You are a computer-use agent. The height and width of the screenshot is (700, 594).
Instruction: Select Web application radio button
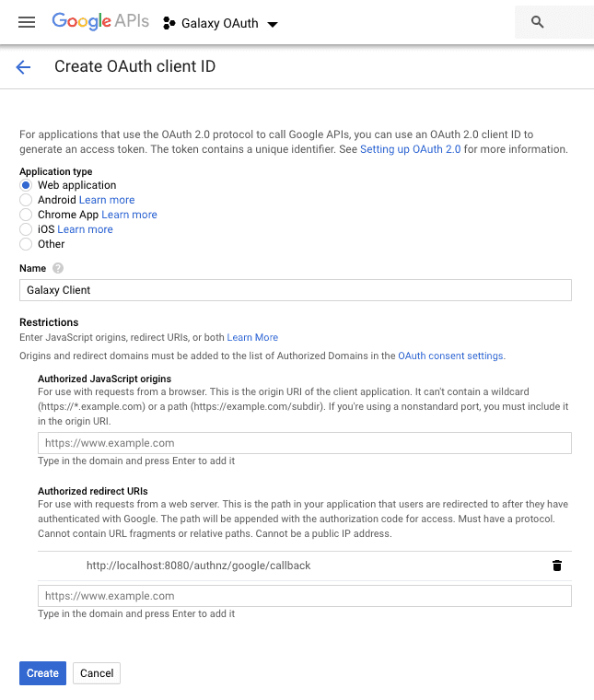(26, 185)
